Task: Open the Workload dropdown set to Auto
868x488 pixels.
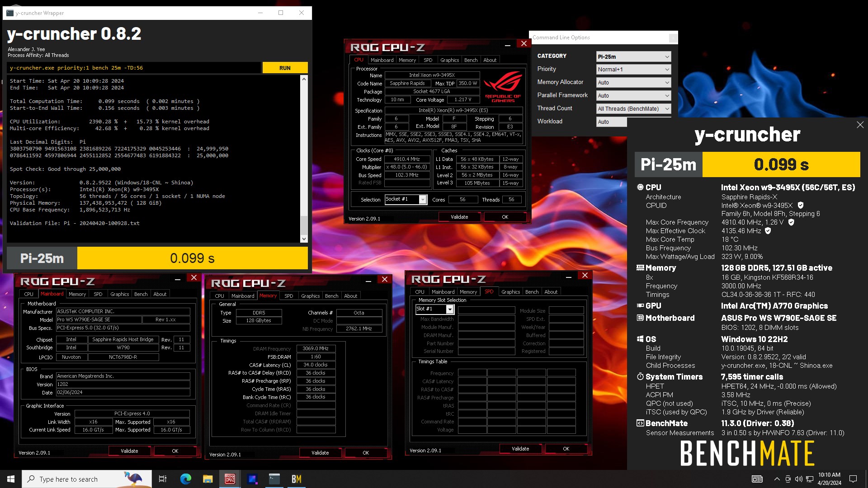Action: [612, 122]
